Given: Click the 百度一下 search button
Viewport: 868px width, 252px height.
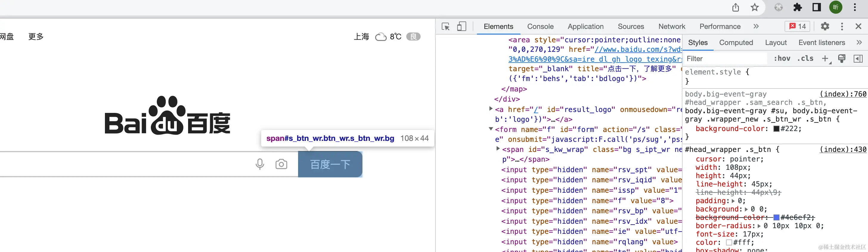Looking at the screenshot, I should 330,164.
